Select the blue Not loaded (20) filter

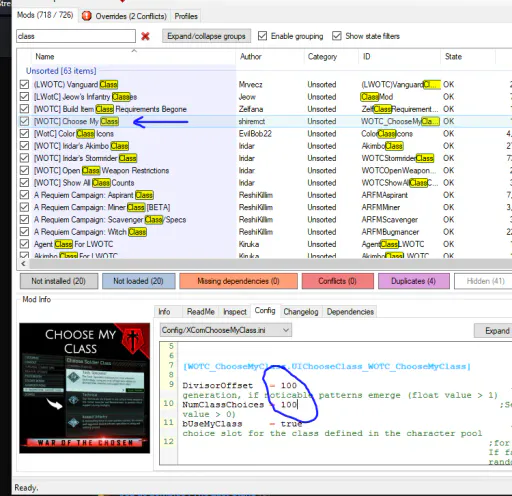(x=138, y=281)
